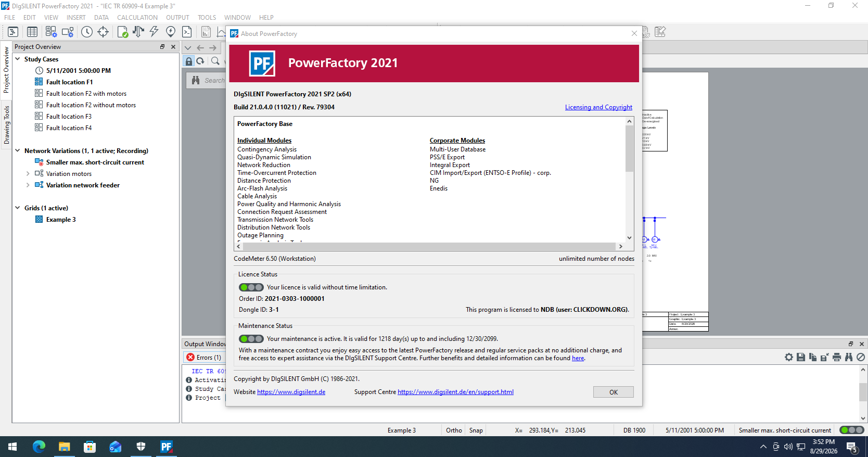868x457 pixels.
Task: Open Output Window settings gear icon
Action: pos(789,357)
